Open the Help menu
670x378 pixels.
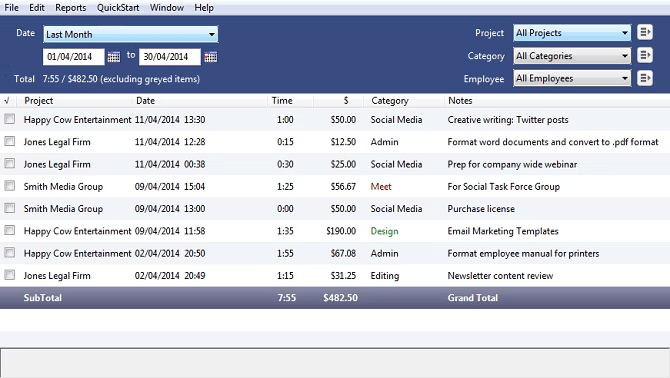204,8
